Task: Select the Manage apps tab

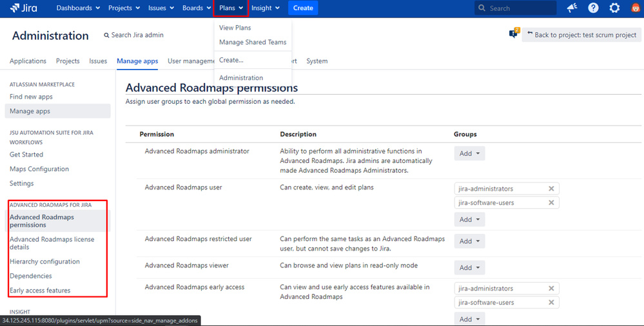Action: 137,61
